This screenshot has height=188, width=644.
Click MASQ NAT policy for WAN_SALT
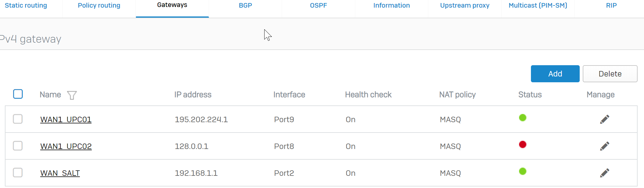coord(450,173)
